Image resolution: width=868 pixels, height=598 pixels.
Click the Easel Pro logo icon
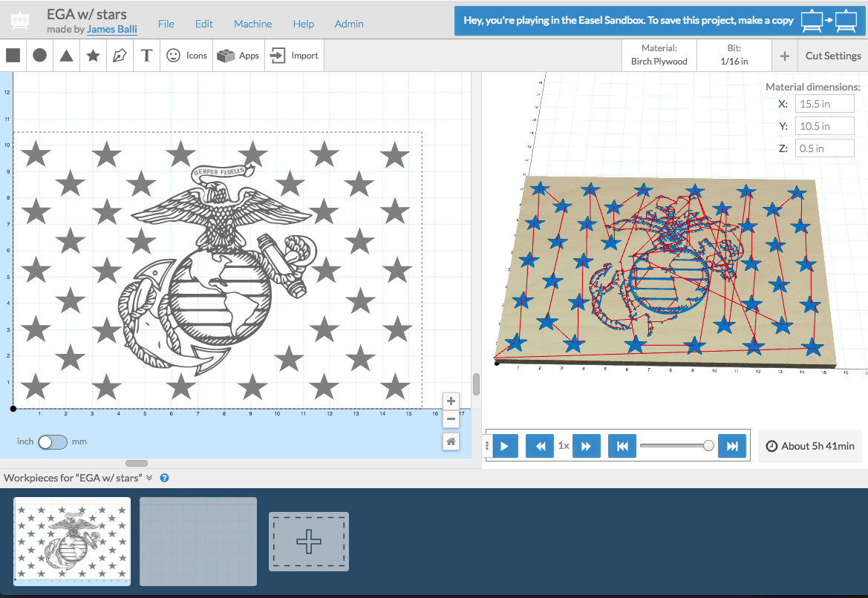click(21, 21)
